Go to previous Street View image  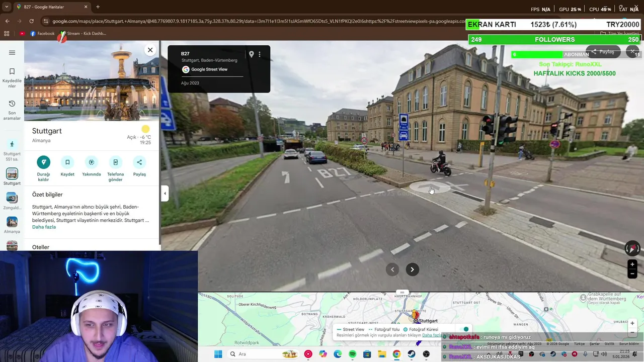tap(392, 269)
